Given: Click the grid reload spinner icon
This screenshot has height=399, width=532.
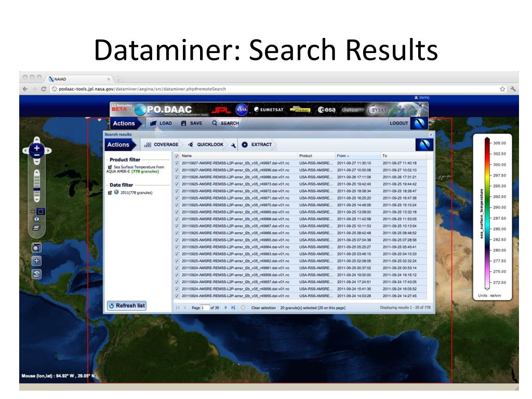Looking at the screenshot, I should (x=243, y=308).
